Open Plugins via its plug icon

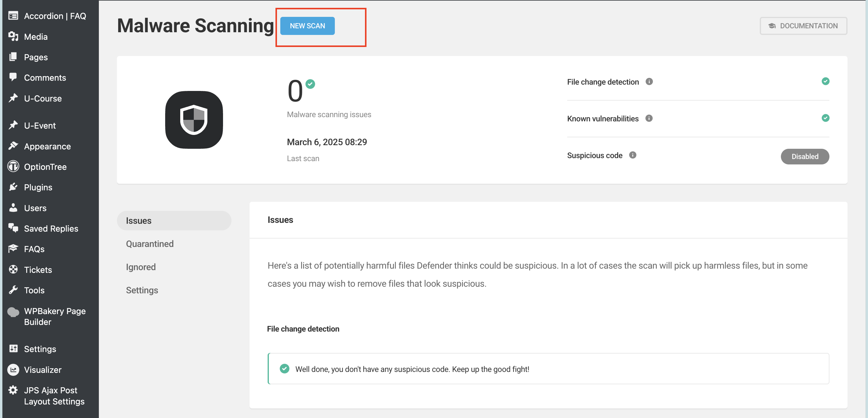pyautogui.click(x=13, y=187)
